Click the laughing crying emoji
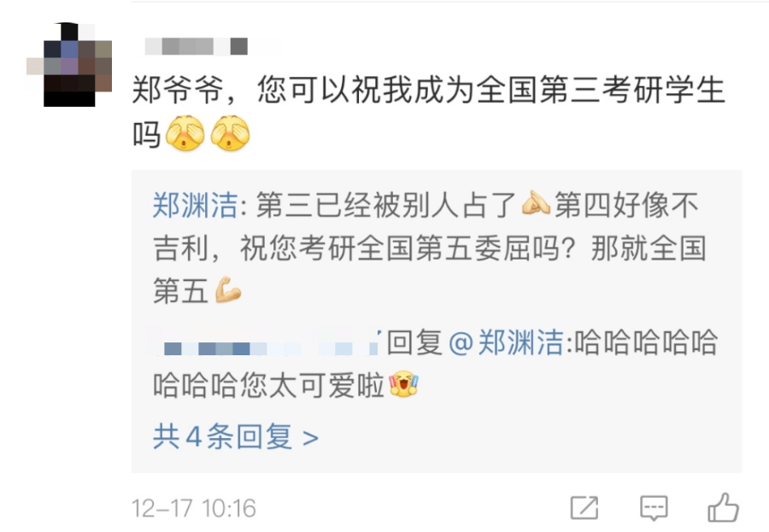Viewport: 769px width, 532px height. tap(403, 383)
